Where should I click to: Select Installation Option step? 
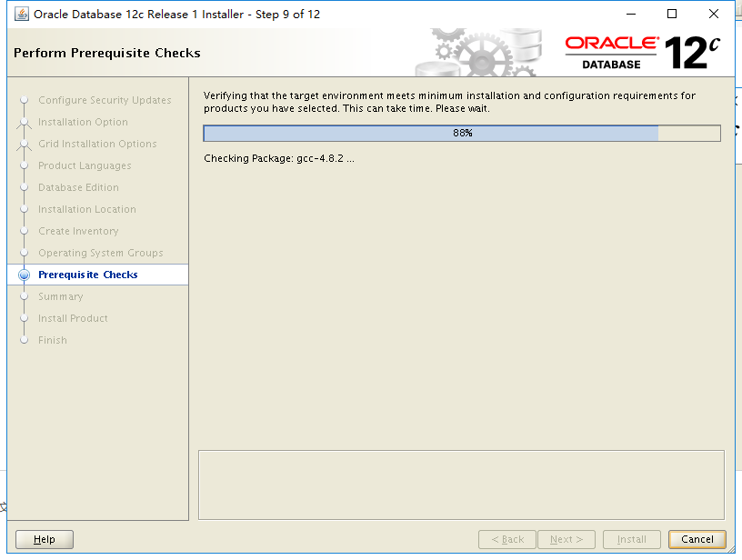pyautogui.click(x=83, y=122)
